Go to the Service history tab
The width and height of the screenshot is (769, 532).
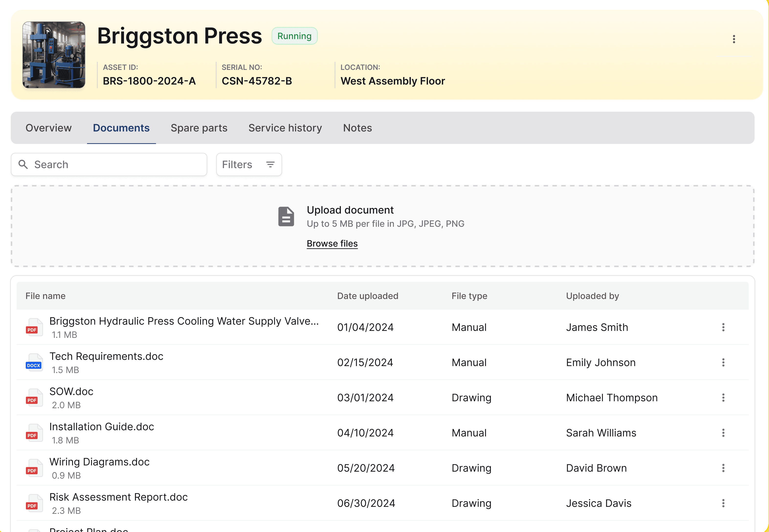tap(285, 128)
